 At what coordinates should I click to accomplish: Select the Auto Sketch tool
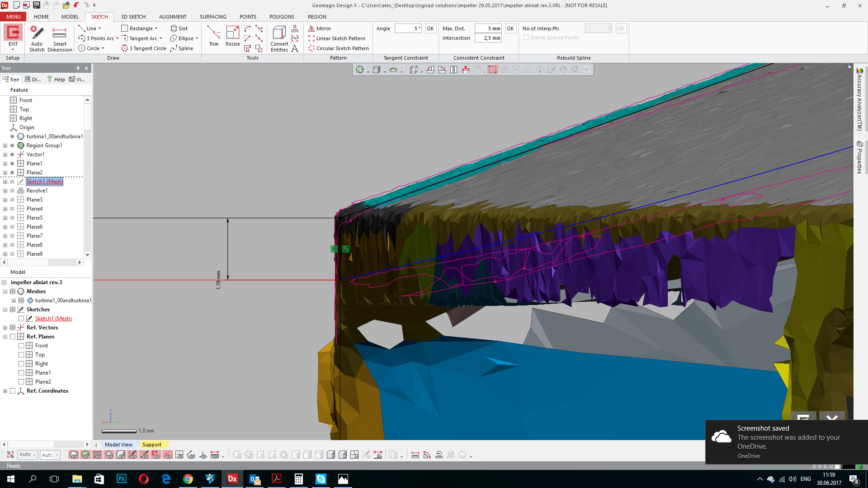[x=37, y=39]
